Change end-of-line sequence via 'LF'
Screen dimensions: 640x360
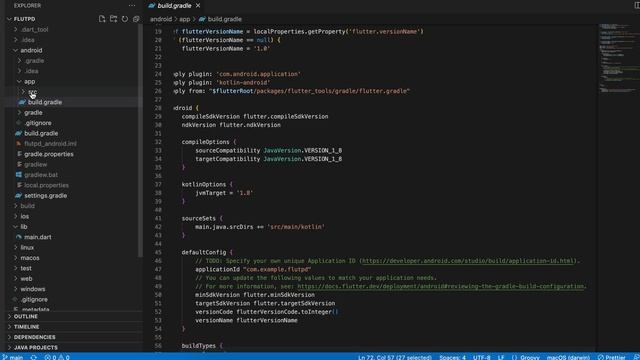click(501, 357)
